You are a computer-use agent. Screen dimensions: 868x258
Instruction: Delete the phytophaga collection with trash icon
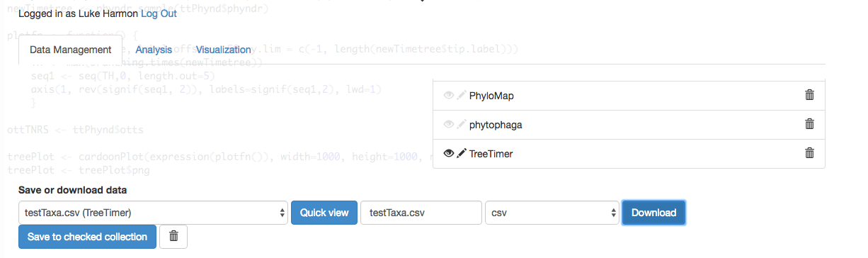(x=810, y=124)
